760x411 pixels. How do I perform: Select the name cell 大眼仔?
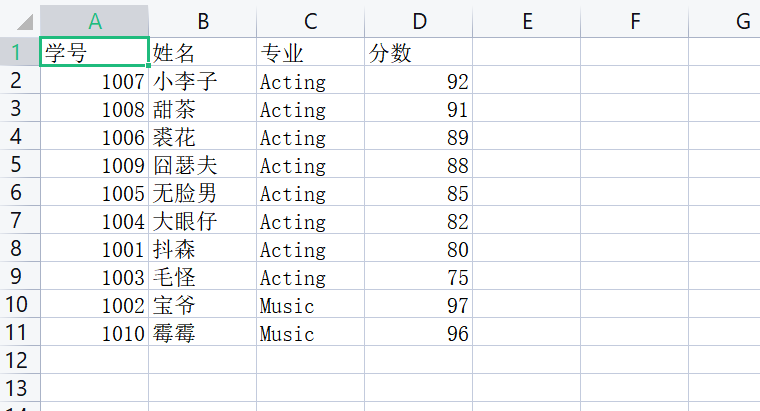203,221
